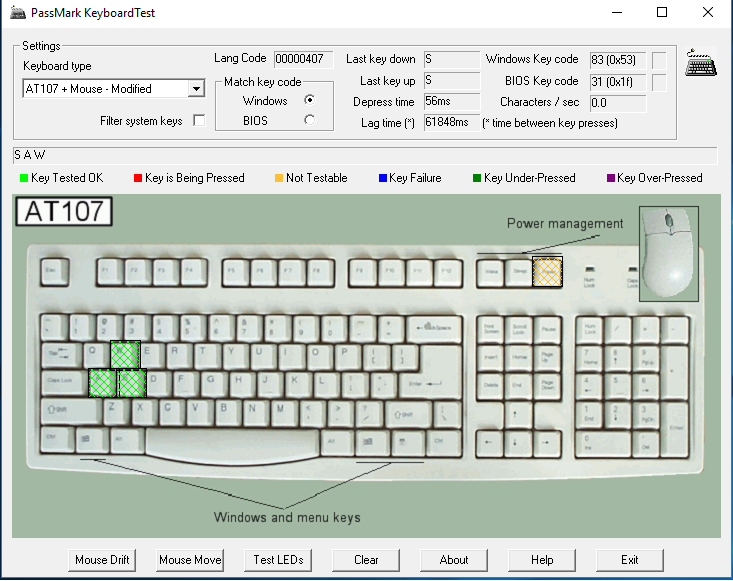Click the green-hatched W key
Image resolution: width=733 pixels, height=581 pixels.
[125, 354]
